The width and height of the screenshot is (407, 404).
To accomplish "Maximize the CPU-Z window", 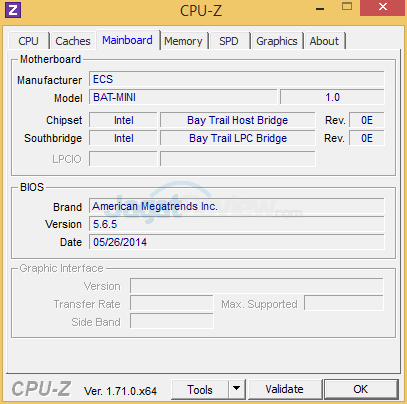I will (347, 7).
